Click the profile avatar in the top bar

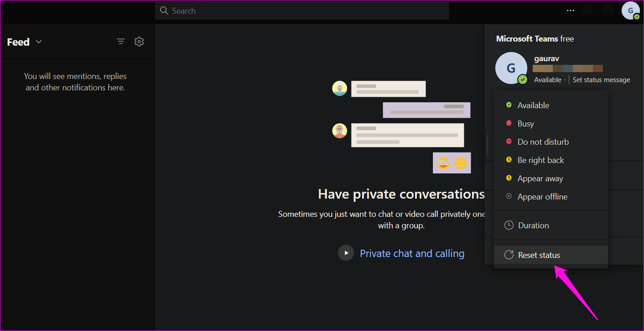pos(631,10)
